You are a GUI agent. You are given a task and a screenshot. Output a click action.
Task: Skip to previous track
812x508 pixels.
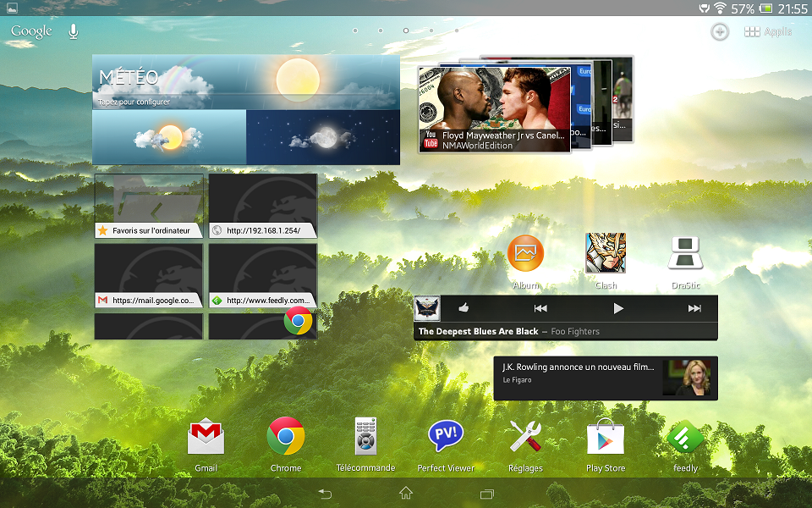540,308
